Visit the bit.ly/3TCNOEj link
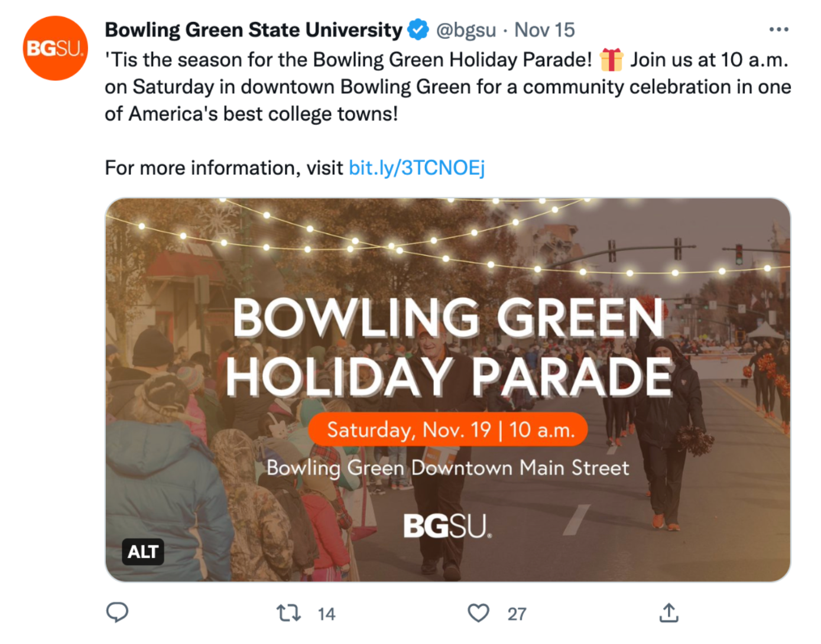Image resolution: width=821 pixels, height=644 pixels. click(417, 168)
